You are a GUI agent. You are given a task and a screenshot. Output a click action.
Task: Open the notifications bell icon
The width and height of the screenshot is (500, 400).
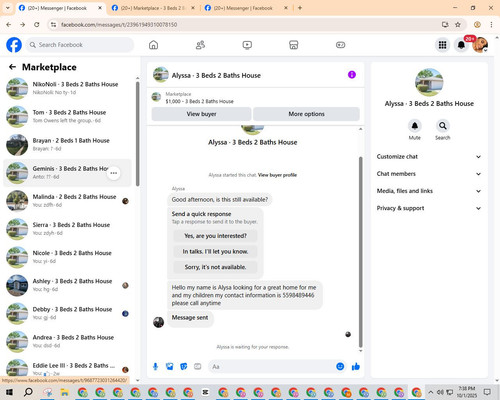461,45
